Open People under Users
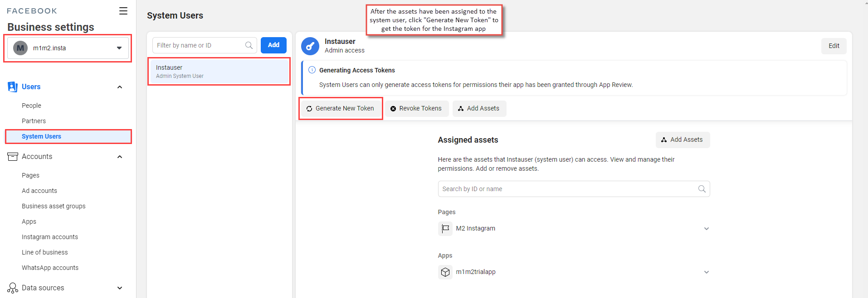This screenshot has width=868, height=298. click(31, 106)
